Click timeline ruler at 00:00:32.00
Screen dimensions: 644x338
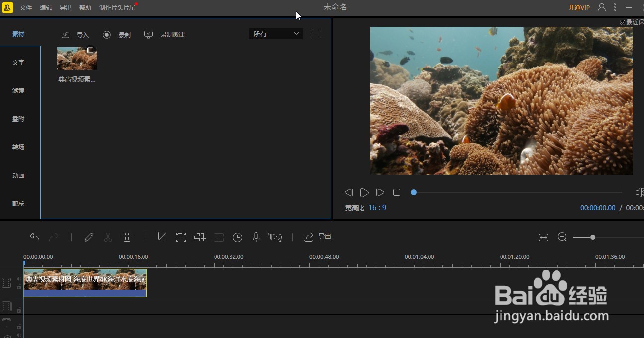coord(228,257)
